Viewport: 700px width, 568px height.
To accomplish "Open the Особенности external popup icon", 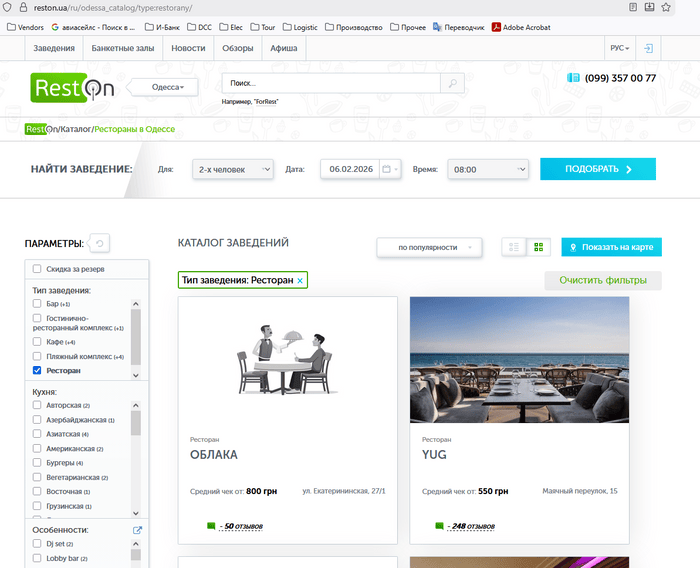I will 138,530.
